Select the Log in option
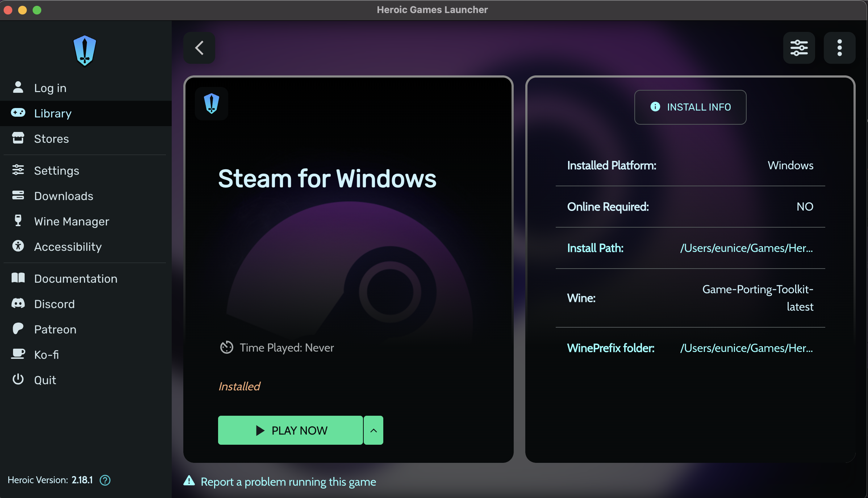 pyautogui.click(x=50, y=88)
